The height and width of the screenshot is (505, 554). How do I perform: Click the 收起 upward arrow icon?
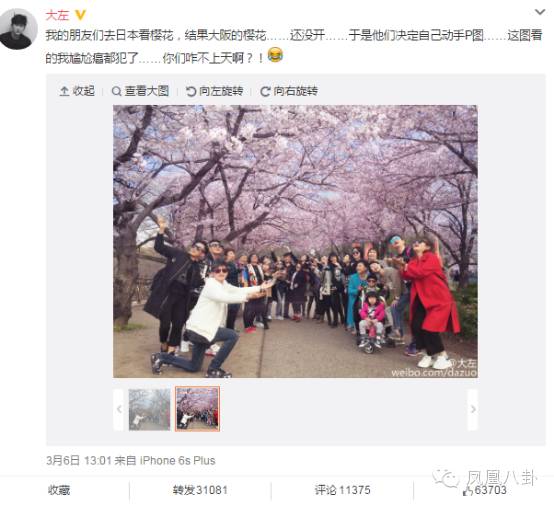tap(64, 92)
